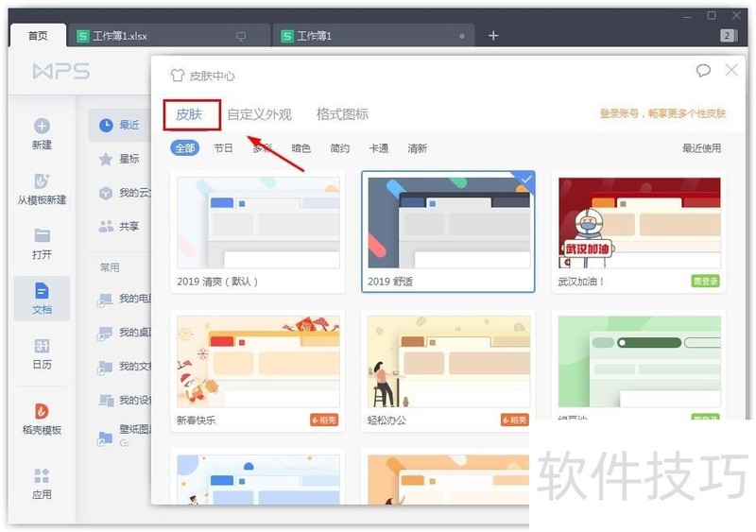The image size is (756, 532).
Task: Click 稻壳 badge on 新春快乐 skin
Action: [324, 420]
